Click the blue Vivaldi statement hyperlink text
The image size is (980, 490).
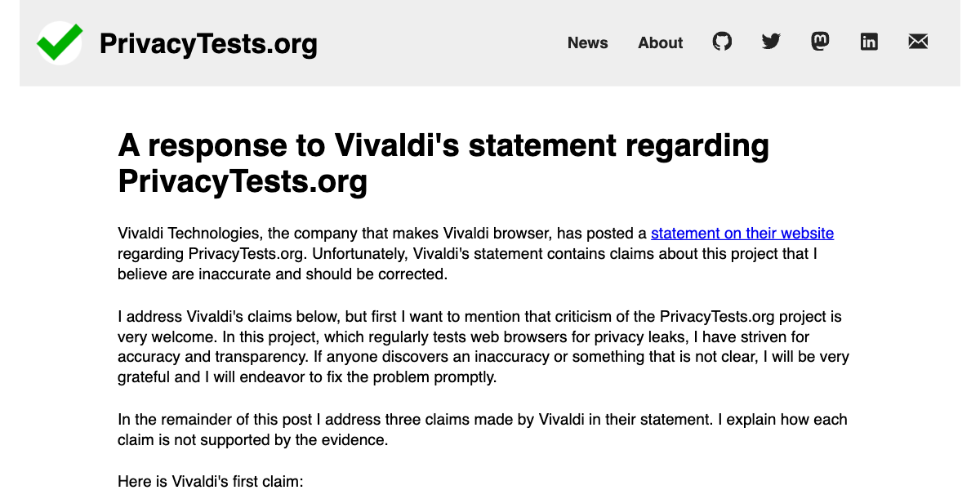pyautogui.click(x=742, y=234)
